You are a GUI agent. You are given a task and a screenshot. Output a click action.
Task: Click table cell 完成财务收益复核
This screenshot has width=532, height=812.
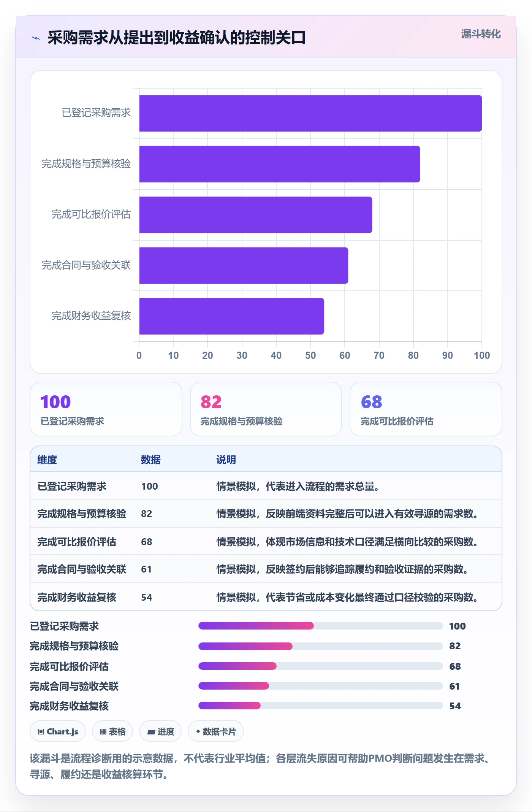77,597
